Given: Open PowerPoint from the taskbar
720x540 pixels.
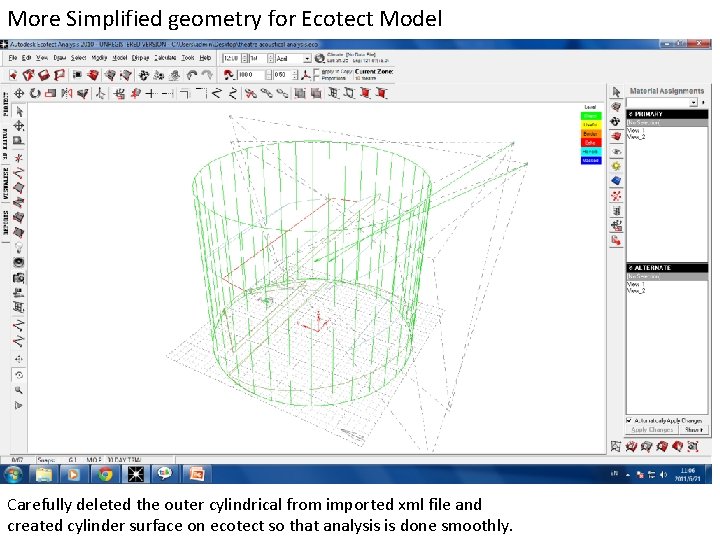Looking at the screenshot, I should [x=197, y=474].
